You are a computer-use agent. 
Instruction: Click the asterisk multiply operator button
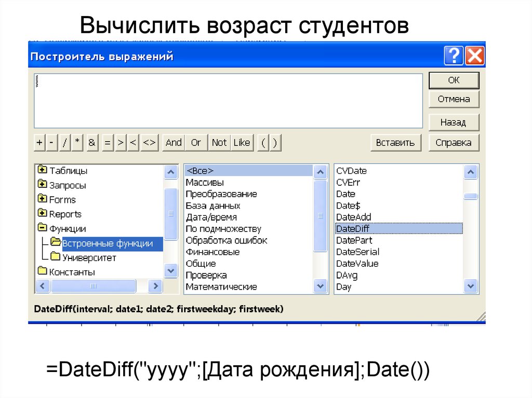click(x=77, y=143)
